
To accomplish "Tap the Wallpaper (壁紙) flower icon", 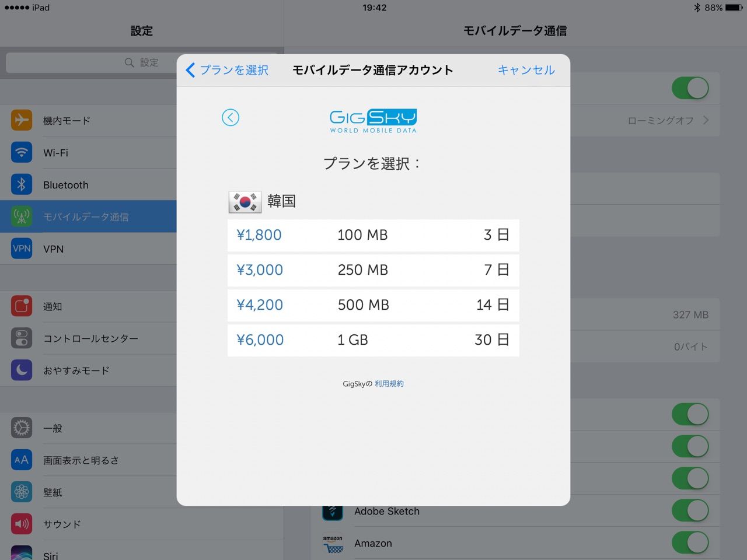I will click(x=22, y=492).
